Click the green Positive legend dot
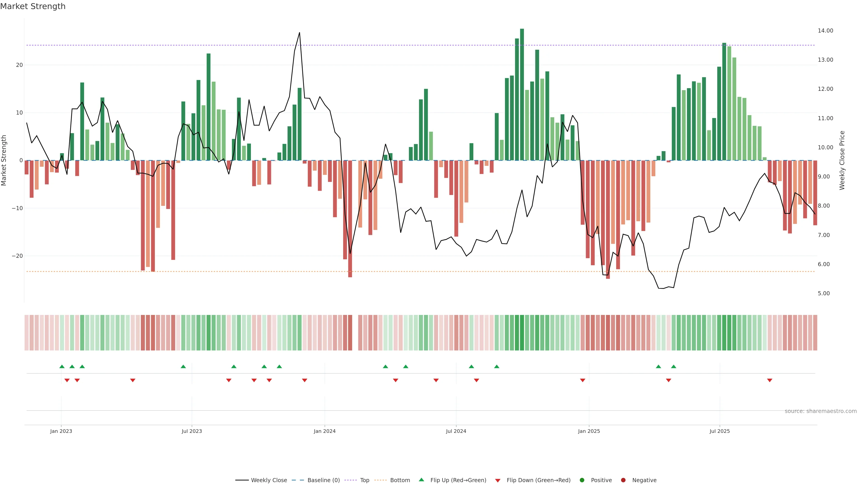Image resolution: width=868 pixels, height=488 pixels. pos(582,480)
